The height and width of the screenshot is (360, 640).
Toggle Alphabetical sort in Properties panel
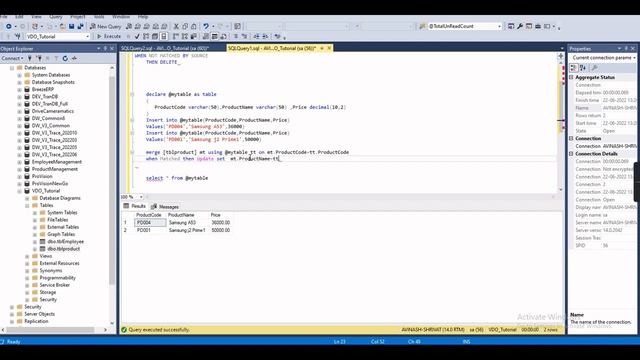point(583,68)
